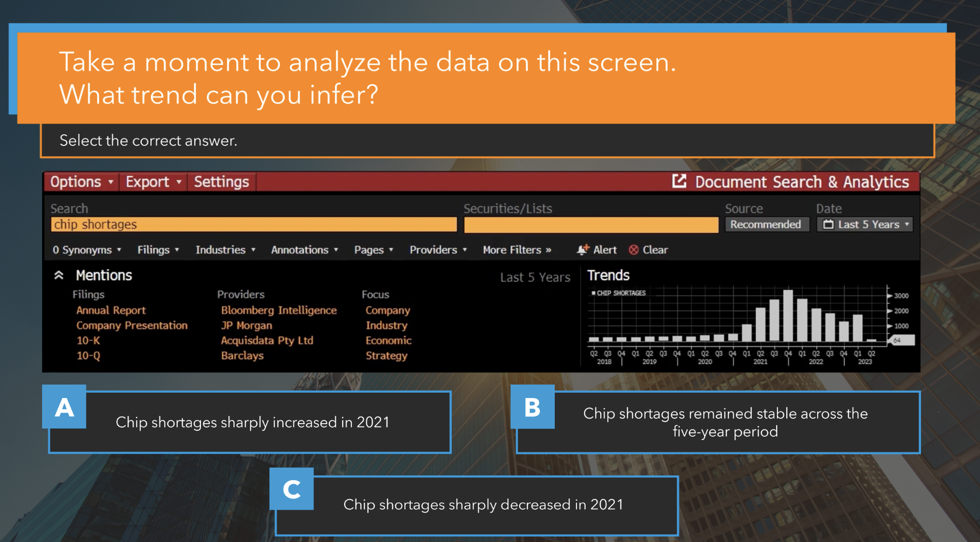Open the Industries dropdown
Image resolution: width=980 pixels, height=542 pixels.
224,250
